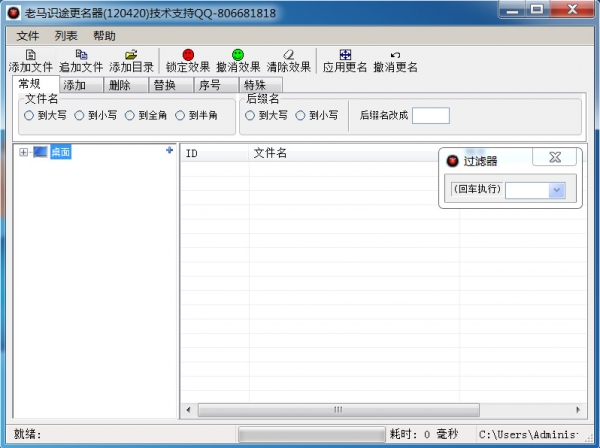This screenshot has width=600, height=448.
Task: Click the 追加文件 toolbar icon
Action: (x=81, y=55)
